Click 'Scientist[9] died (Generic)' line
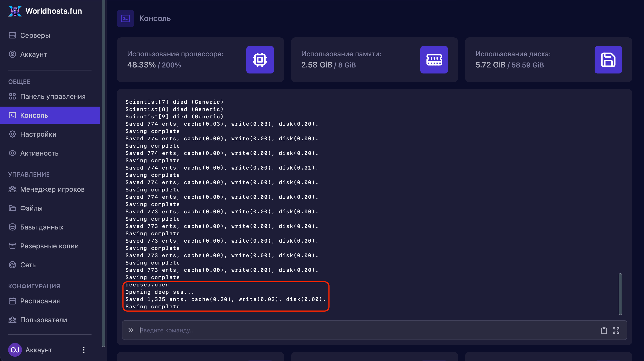Image resolution: width=644 pixels, height=361 pixels. [x=174, y=116]
